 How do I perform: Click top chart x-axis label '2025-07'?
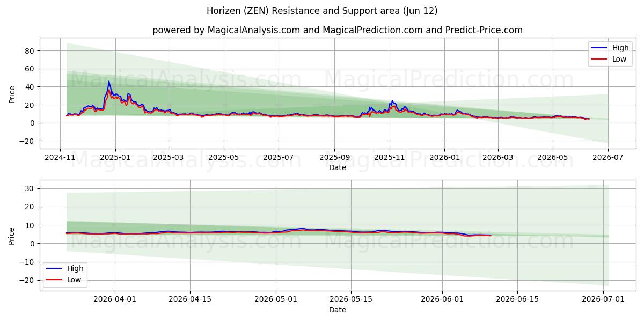click(279, 158)
